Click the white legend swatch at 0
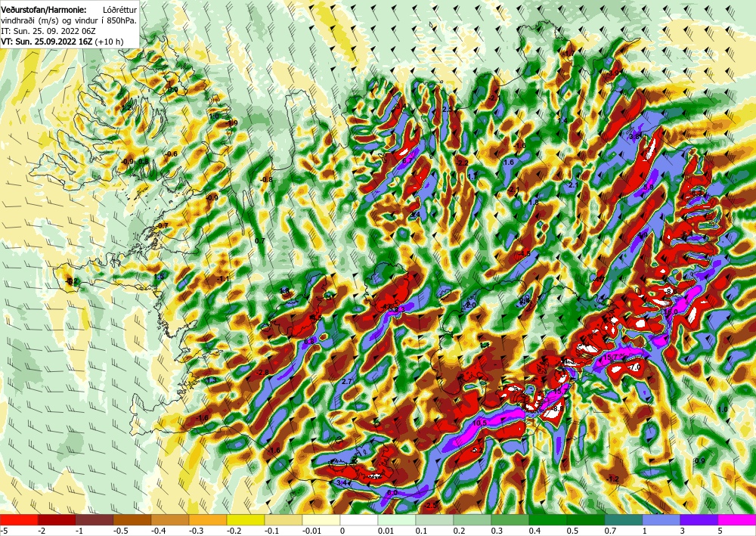 (x=359, y=520)
